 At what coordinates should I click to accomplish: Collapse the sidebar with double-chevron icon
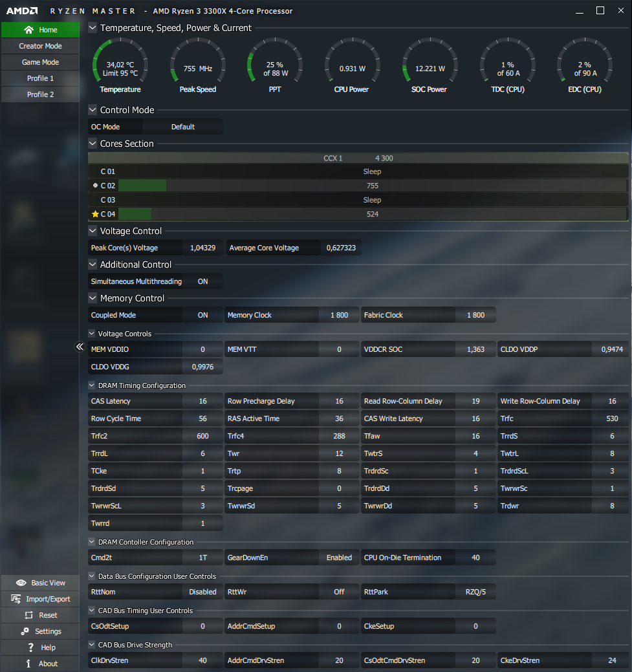tap(80, 346)
